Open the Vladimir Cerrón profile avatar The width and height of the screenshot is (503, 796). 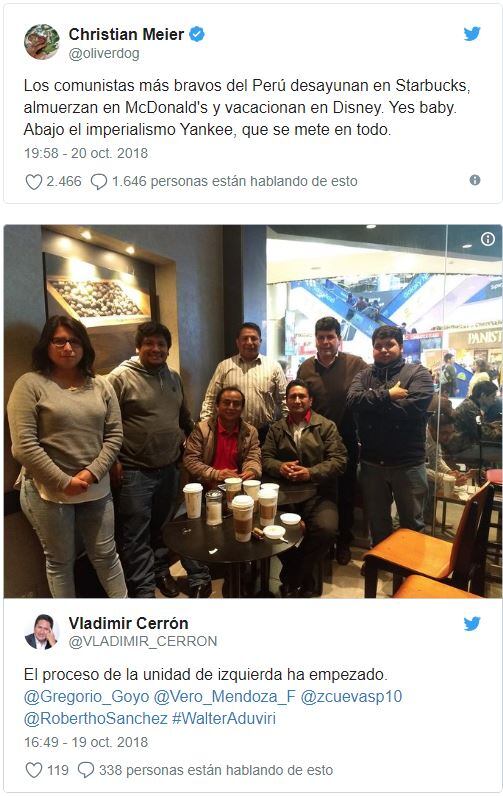tap(42, 631)
